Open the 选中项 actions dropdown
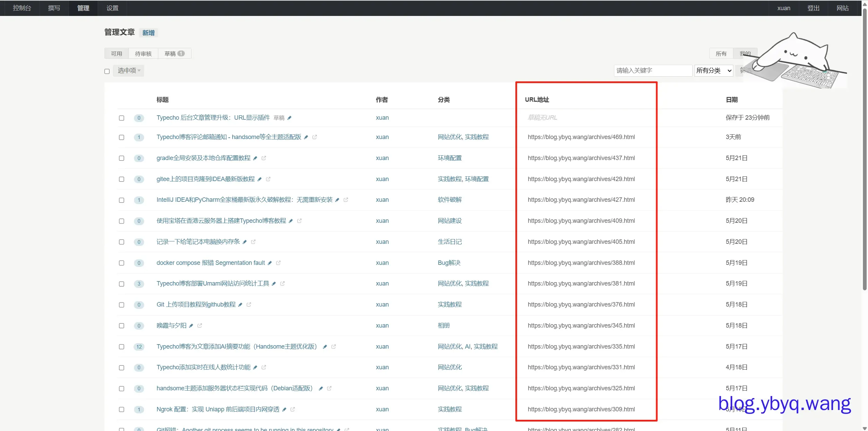This screenshot has width=868, height=431. pyautogui.click(x=129, y=71)
